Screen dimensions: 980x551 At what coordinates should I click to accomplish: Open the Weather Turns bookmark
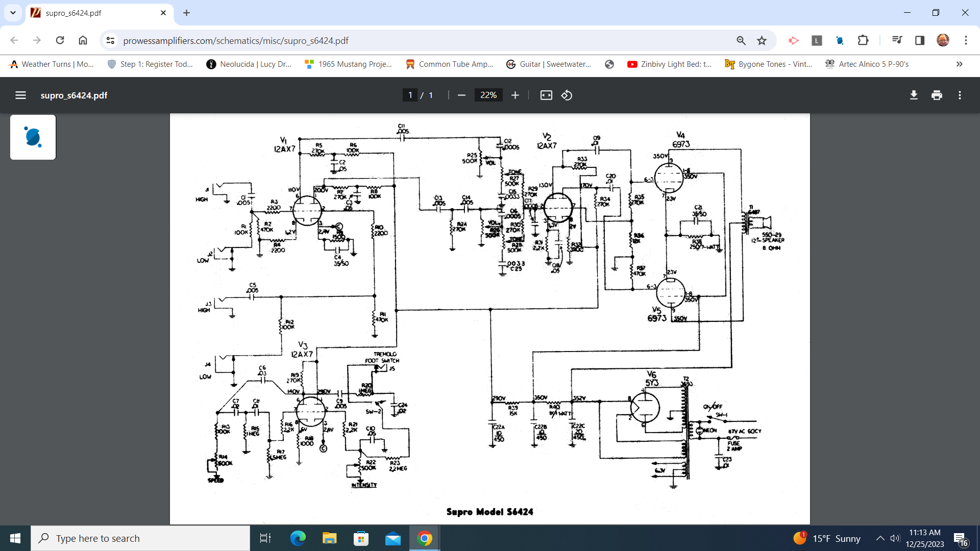(52, 64)
